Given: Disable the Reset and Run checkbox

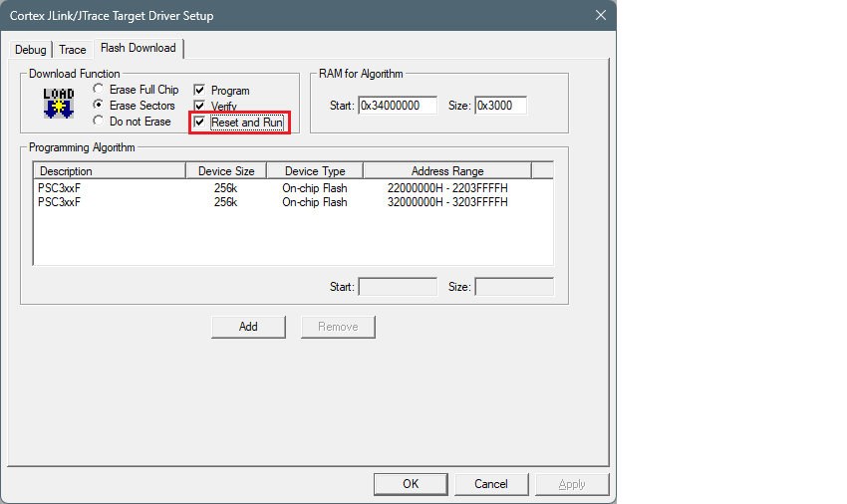Looking at the screenshot, I should click(200, 122).
